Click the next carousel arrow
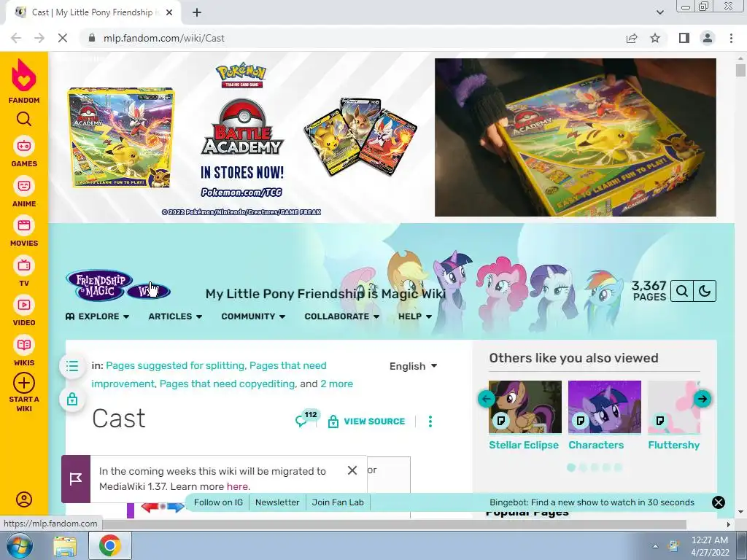 [703, 399]
